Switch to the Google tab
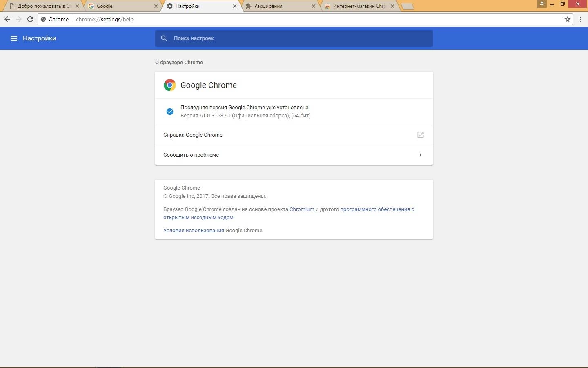The image size is (588, 368). [x=122, y=6]
